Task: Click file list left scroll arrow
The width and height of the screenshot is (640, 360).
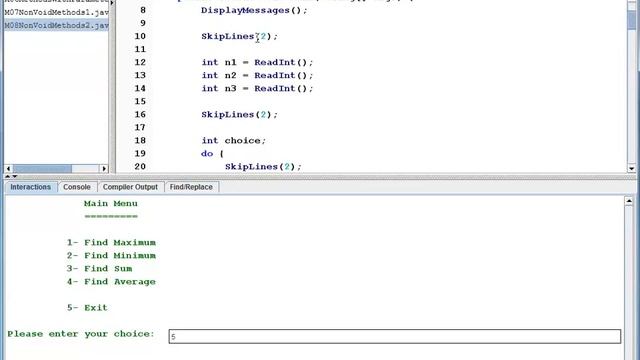Action: click(x=8, y=169)
